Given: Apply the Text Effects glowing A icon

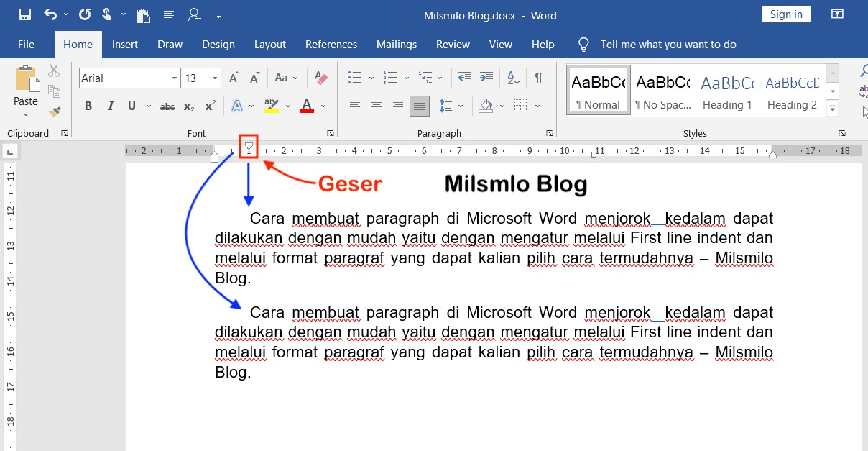Looking at the screenshot, I should [237, 106].
